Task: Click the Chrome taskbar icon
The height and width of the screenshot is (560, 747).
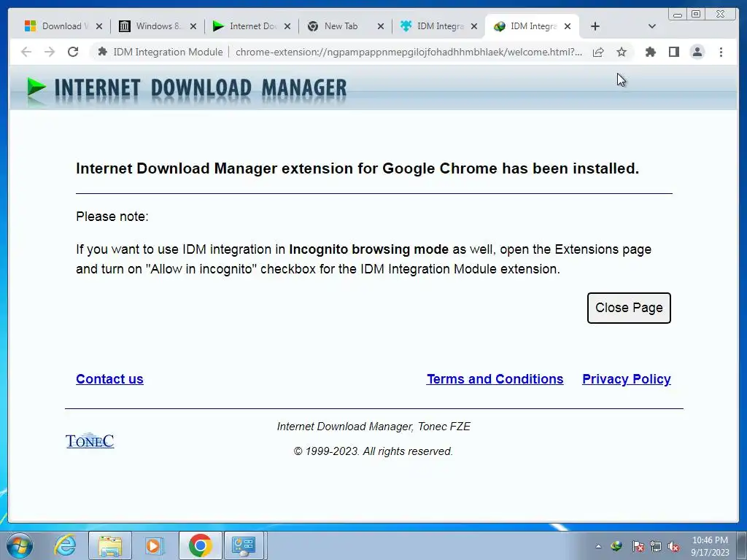Action: 200,545
